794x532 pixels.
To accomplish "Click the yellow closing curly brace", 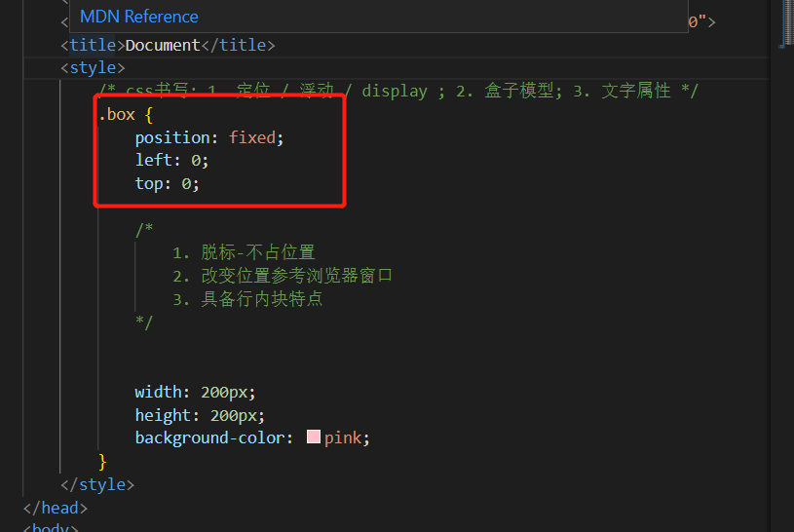I will pyautogui.click(x=102, y=461).
